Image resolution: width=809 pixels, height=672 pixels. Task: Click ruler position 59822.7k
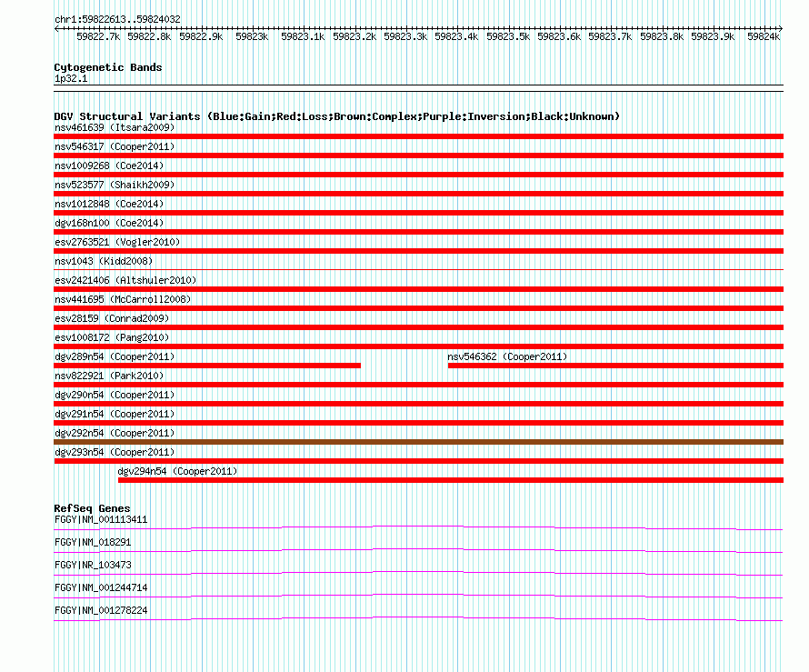click(x=98, y=36)
